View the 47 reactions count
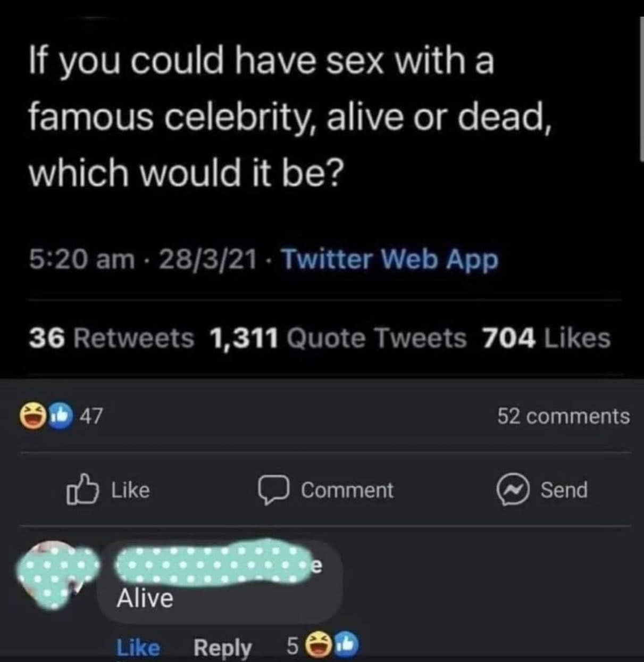Viewport: 644px width, 662px height. click(x=91, y=416)
